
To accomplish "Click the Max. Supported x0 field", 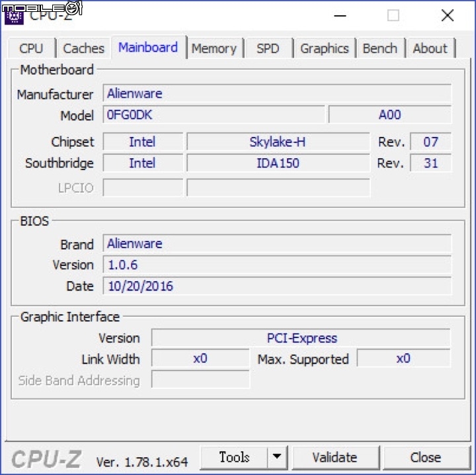I will [403, 359].
